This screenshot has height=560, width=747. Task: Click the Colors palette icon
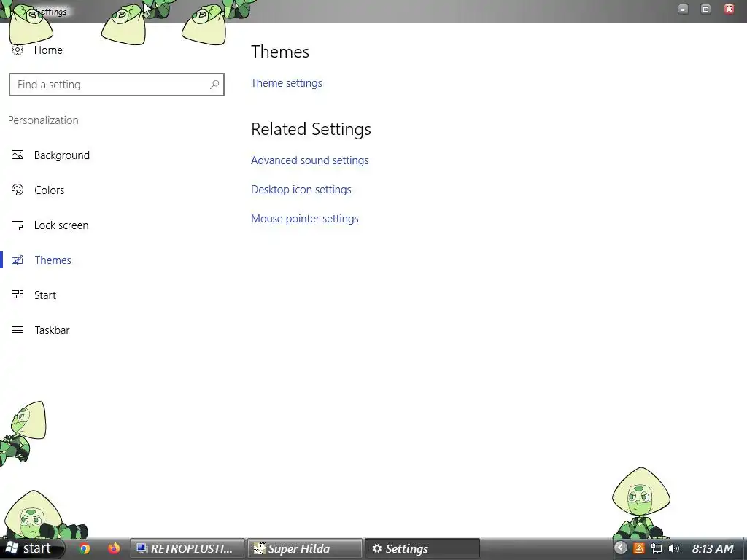coord(18,190)
